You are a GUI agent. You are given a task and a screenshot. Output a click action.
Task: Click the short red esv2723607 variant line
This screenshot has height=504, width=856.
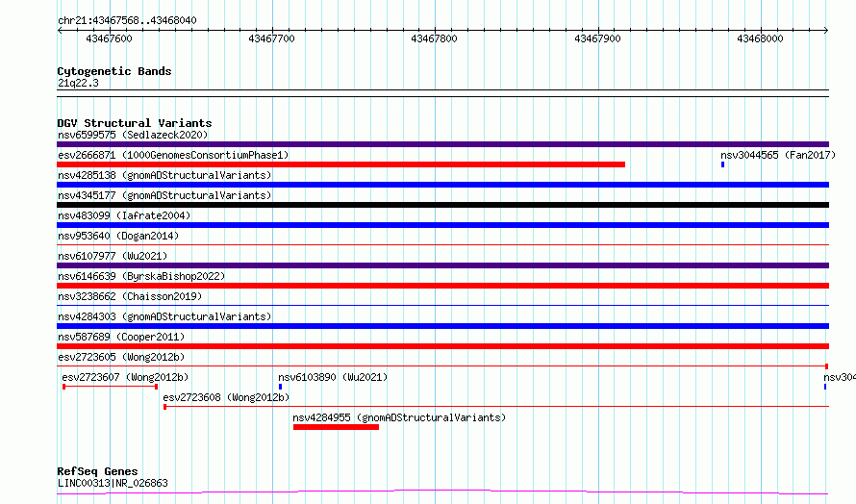111,387
